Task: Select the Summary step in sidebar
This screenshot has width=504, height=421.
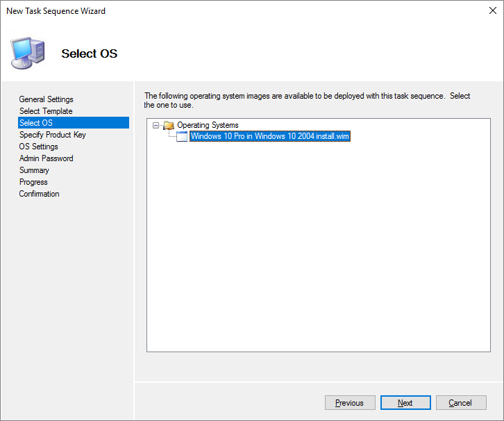Action: (34, 170)
